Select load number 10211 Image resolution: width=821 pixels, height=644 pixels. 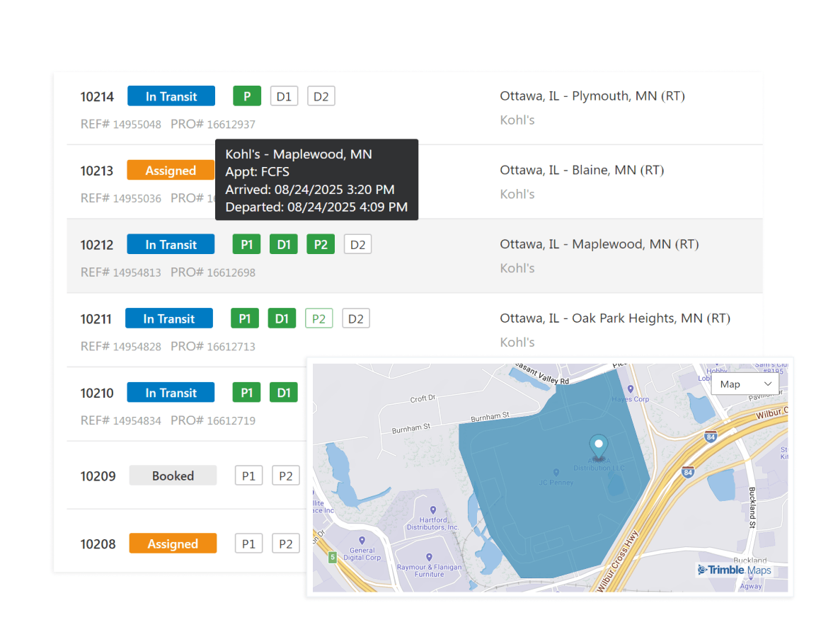(x=96, y=319)
